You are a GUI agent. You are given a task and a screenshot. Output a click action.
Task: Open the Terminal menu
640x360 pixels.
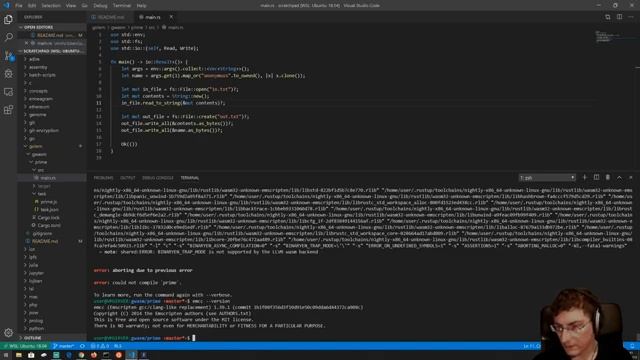point(122,6)
